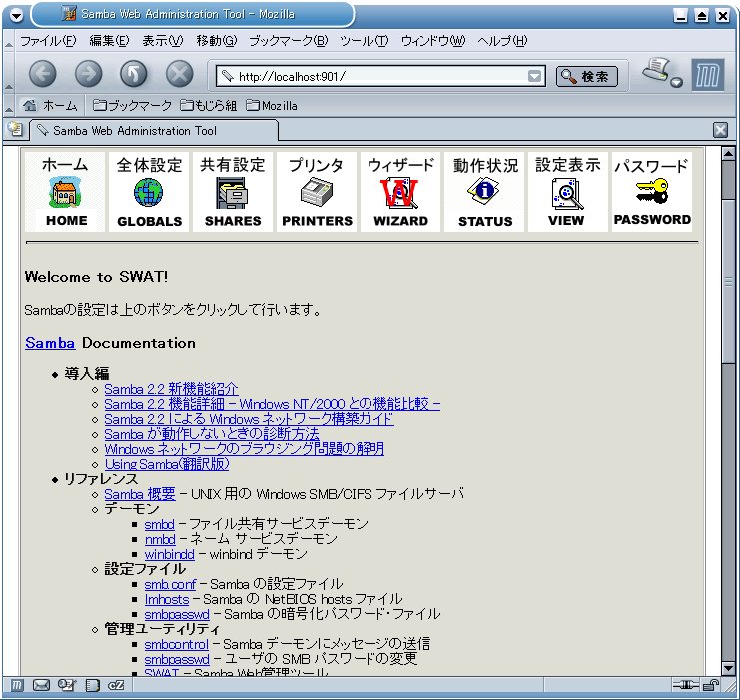Click the scrollbar down arrow
This screenshot has height=700, width=740.
point(728,668)
